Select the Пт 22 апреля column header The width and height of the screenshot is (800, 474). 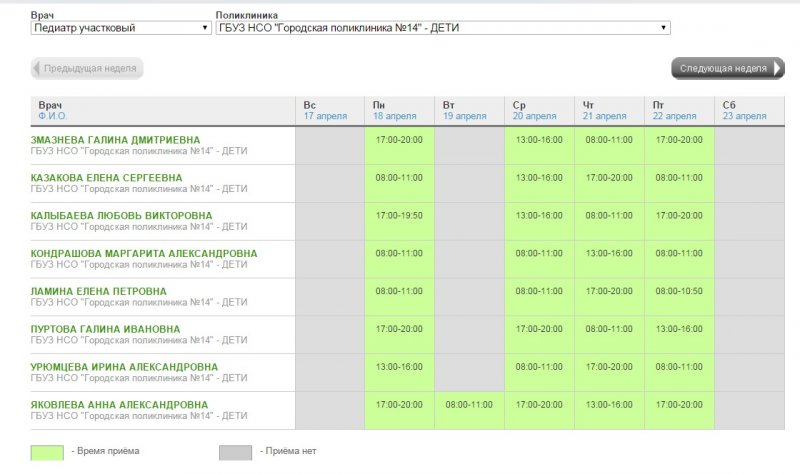[679, 111]
